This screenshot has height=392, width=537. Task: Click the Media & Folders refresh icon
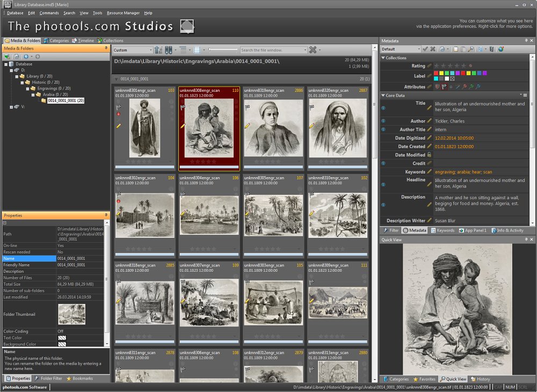(x=17, y=56)
